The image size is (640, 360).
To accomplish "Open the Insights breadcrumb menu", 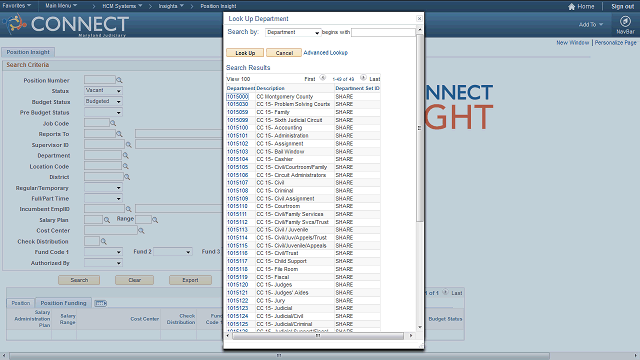I will [171, 6].
